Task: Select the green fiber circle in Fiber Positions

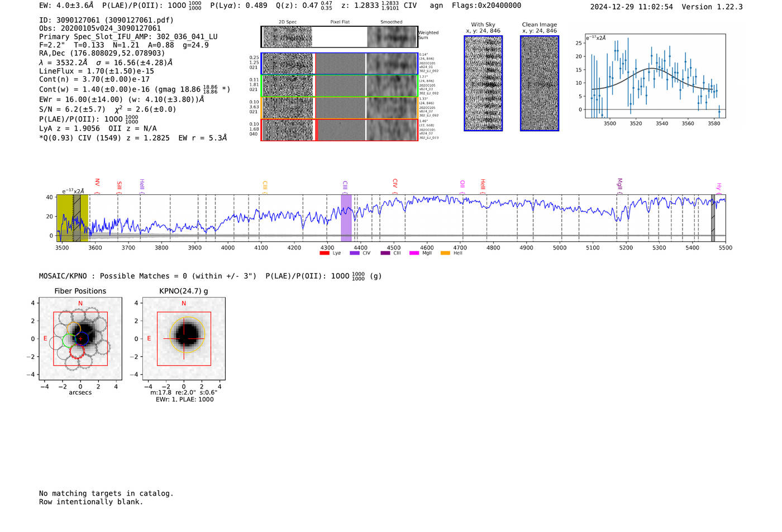Action: [70, 339]
